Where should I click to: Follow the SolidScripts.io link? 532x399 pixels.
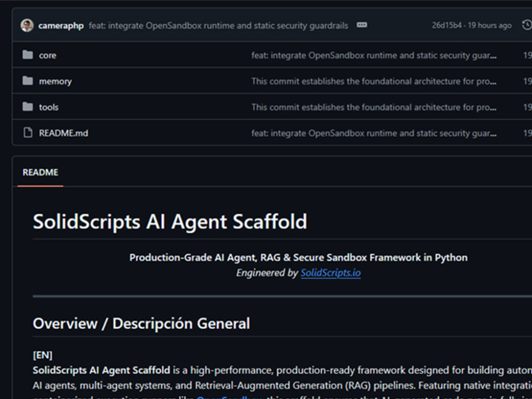[x=330, y=273]
